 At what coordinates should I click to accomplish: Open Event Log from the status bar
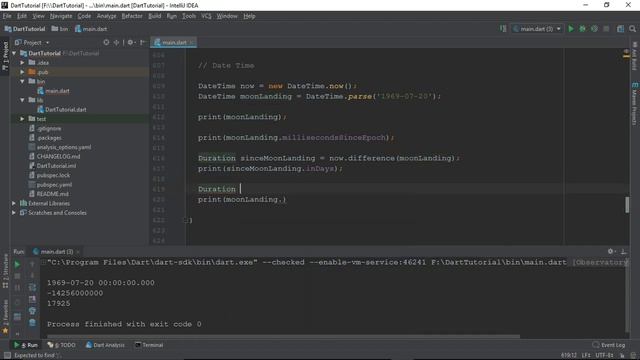point(609,345)
